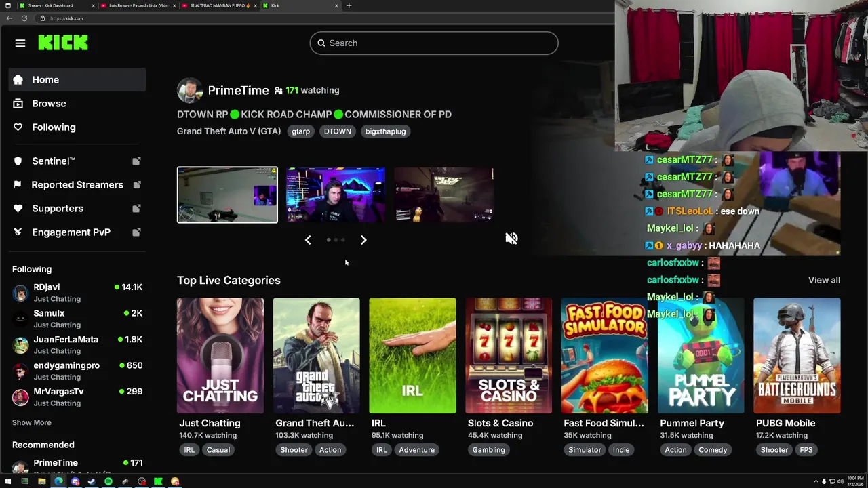Select Simulator tag under Fast Food Simulator
This screenshot has height=488, width=868.
coord(585,450)
